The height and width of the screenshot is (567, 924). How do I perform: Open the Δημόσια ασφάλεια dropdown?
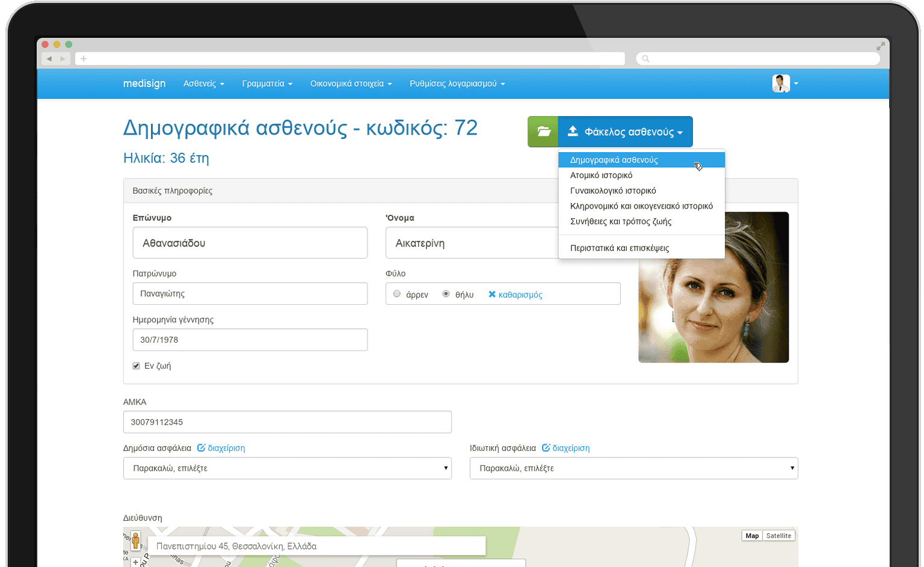pos(287,468)
